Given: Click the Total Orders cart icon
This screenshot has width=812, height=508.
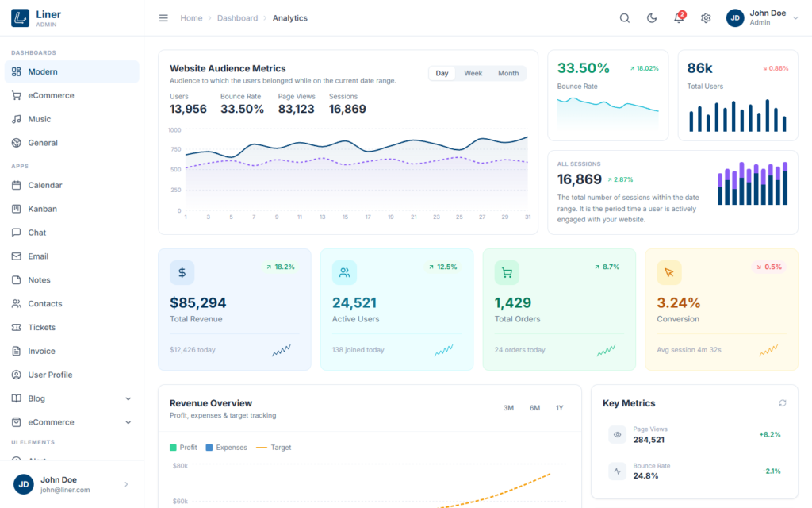Looking at the screenshot, I should pyautogui.click(x=507, y=273).
